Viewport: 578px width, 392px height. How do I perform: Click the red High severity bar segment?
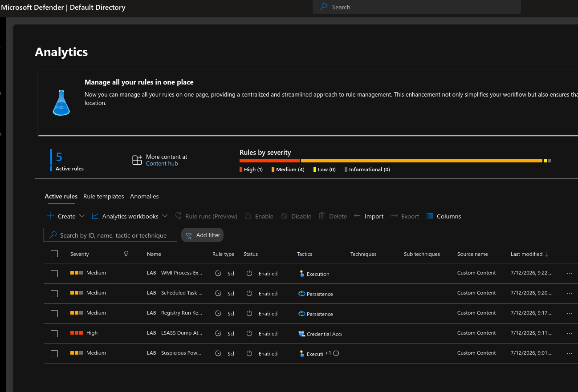[270, 161]
